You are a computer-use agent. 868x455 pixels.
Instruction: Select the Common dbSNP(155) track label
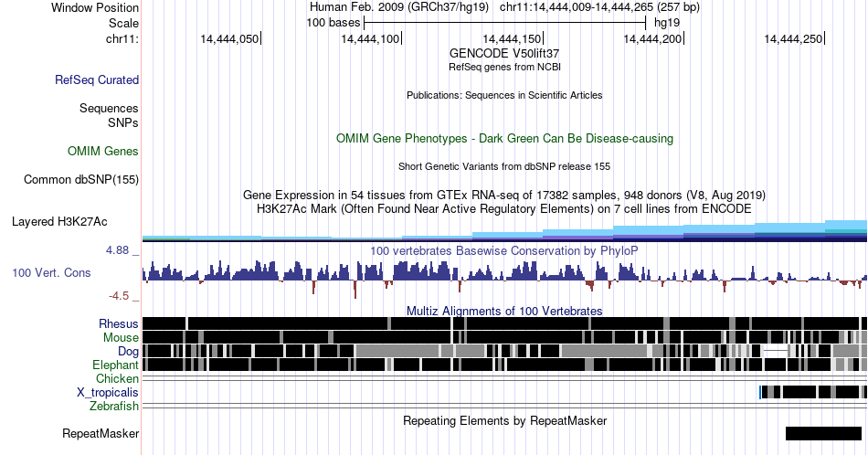point(81,179)
